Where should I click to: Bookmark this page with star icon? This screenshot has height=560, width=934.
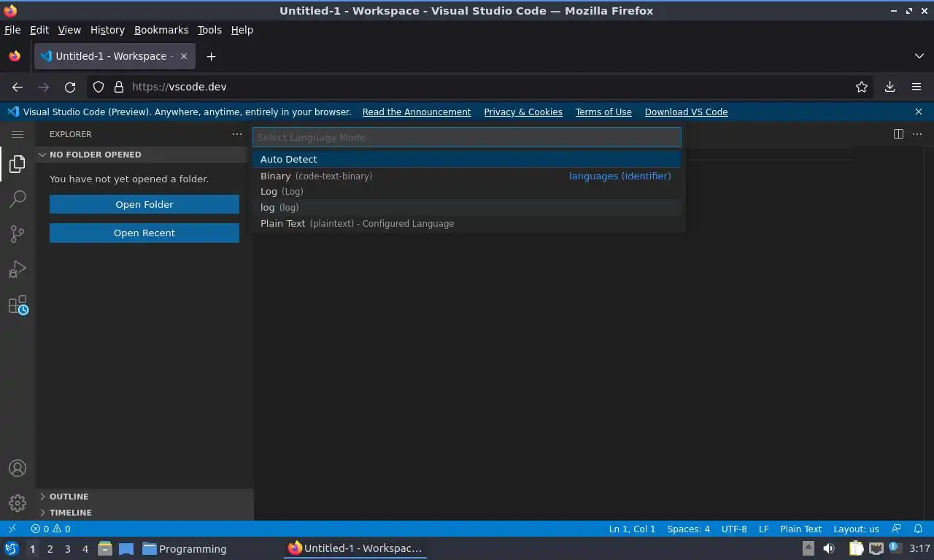coord(862,87)
